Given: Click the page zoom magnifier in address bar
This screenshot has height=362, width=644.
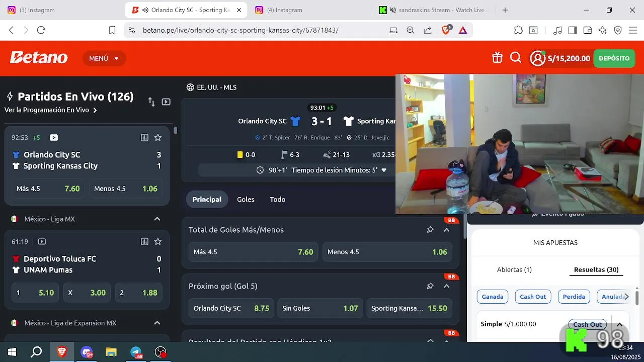Looking at the screenshot, I should (x=411, y=30).
